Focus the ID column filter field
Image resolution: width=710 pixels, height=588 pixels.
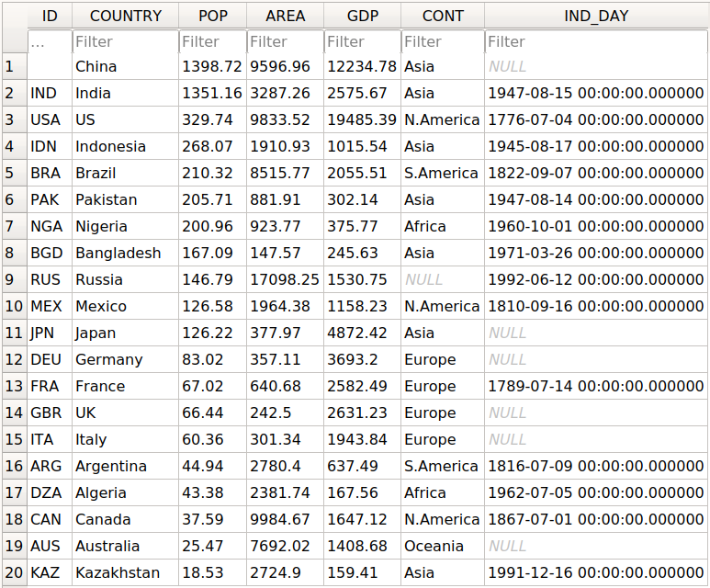pyautogui.click(x=50, y=41)
